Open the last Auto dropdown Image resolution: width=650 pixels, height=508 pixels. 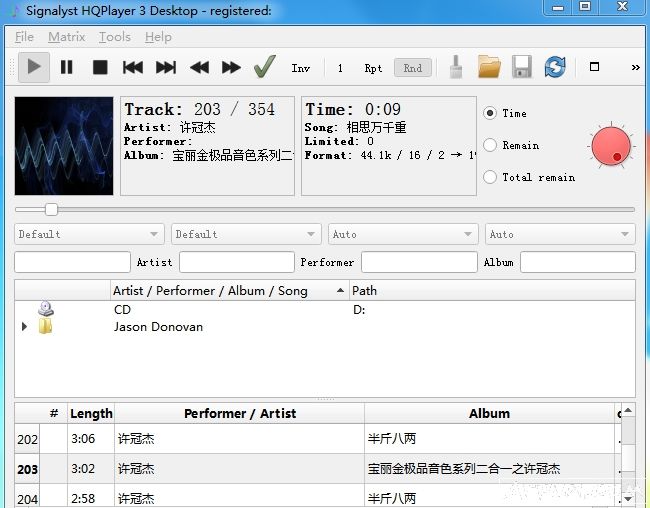pyautogui.click(x=560, y=234)
